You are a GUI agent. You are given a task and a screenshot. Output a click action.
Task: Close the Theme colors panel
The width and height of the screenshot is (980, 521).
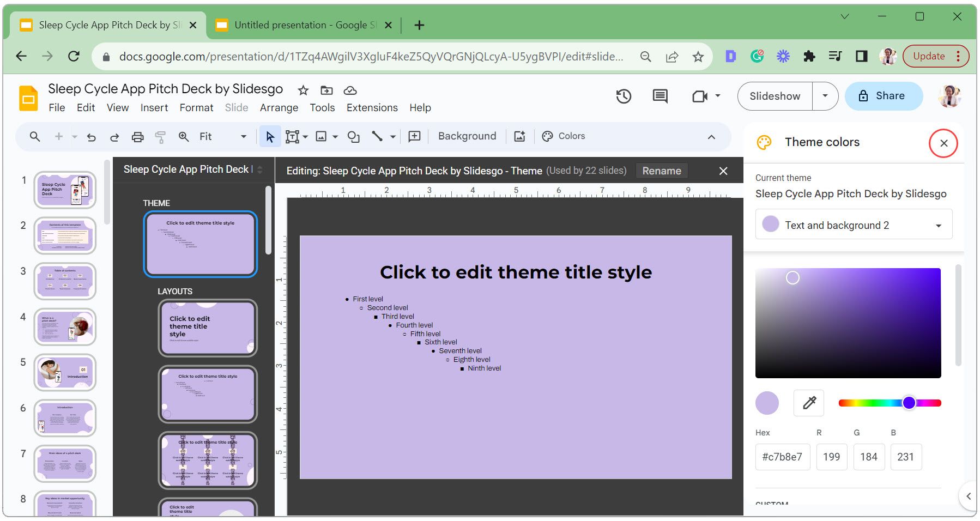click(943, 143)
